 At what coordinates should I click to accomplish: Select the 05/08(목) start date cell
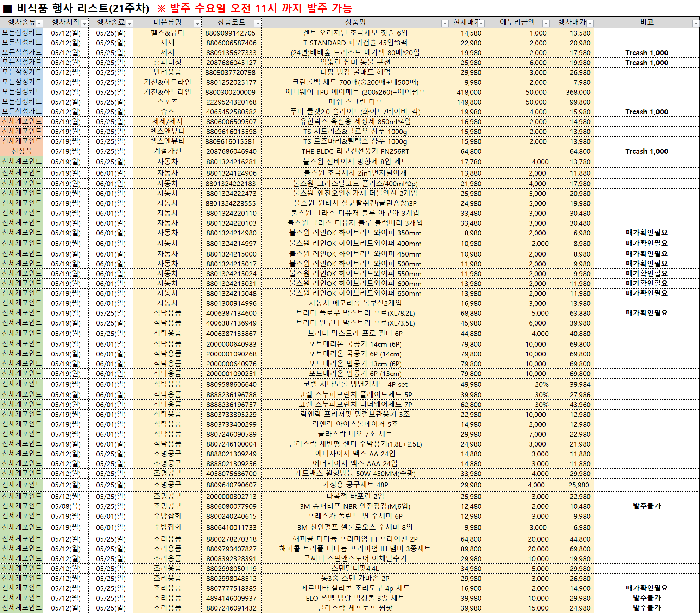pyautogui.click(x=66, y=506)
